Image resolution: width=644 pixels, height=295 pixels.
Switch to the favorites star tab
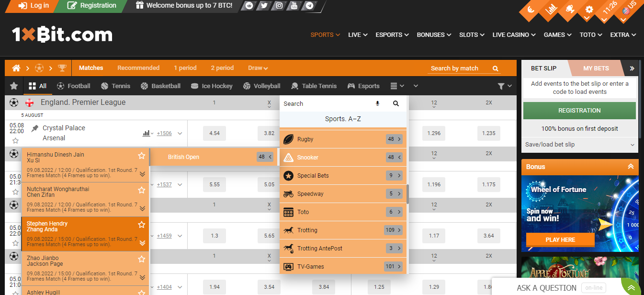coord(13,86)
